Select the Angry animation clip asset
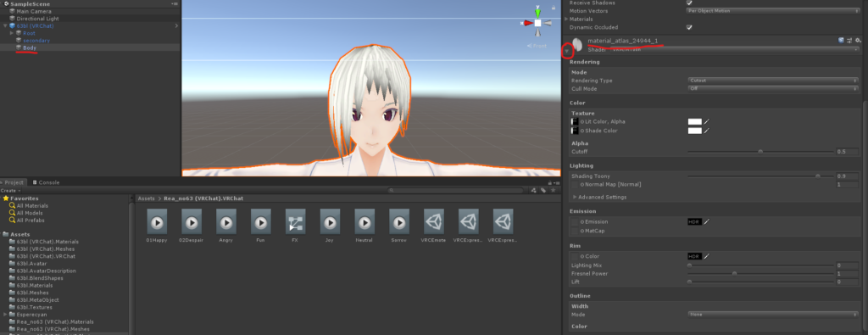The height and width of the screenshot is (335, 868). pyautogui.click(x=225, y=222)
